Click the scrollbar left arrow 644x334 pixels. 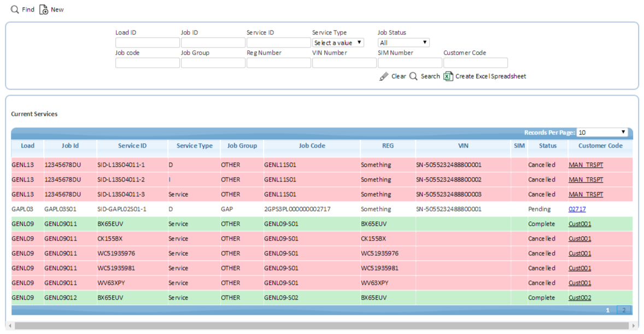tap(10, 326)
